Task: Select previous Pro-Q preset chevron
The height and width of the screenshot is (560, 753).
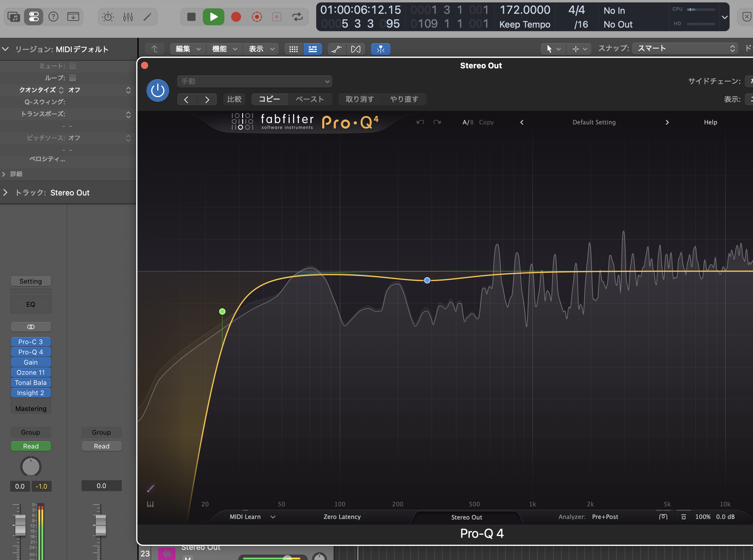Action: [x=522, y=122]
